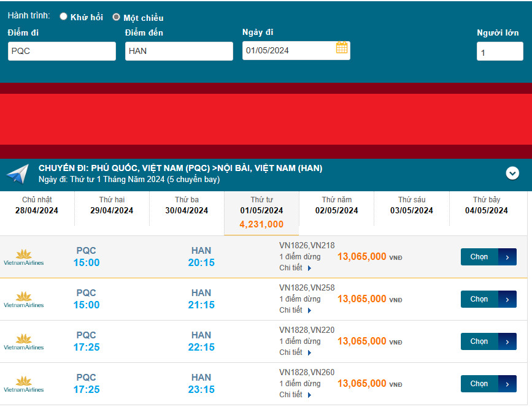Click Vietnam Airlines logo on 23:15 arrival flight
This screenshot has width=532, height=415.
pyautogui.click(x=24, y=384)
